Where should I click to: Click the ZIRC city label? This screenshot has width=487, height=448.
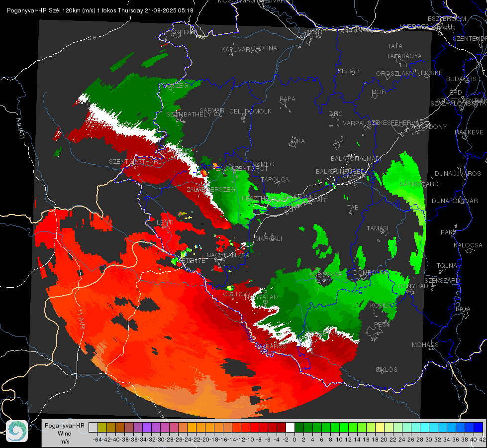pyautogui.click(x=336, y=114)
